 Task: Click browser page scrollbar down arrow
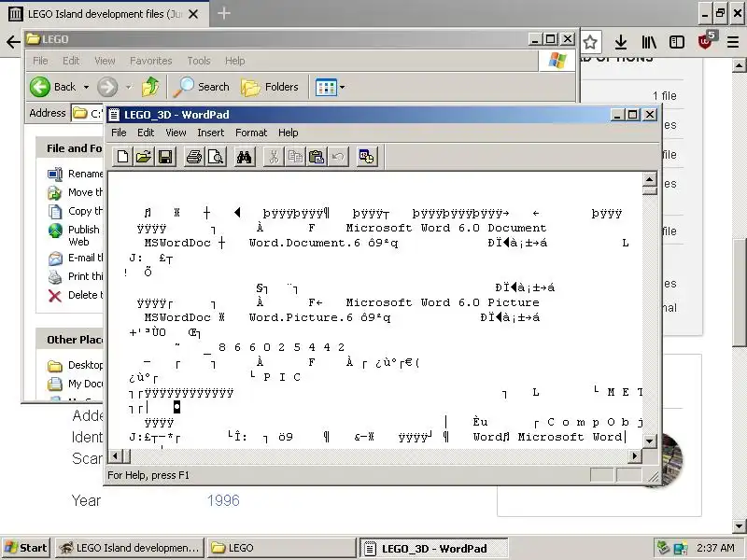[739, 526]
